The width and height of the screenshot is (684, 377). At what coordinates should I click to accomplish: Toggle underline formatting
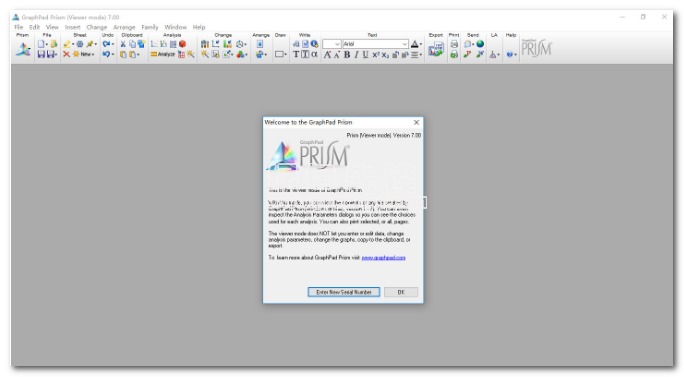(x=366, y=55)
